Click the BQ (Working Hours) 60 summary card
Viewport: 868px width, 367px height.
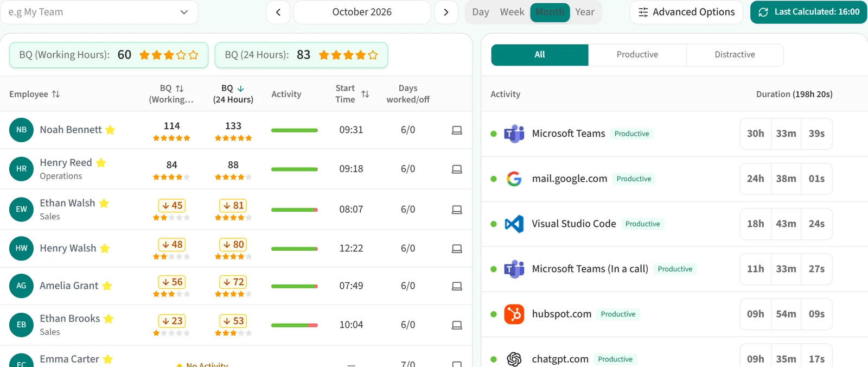(108, 55)
